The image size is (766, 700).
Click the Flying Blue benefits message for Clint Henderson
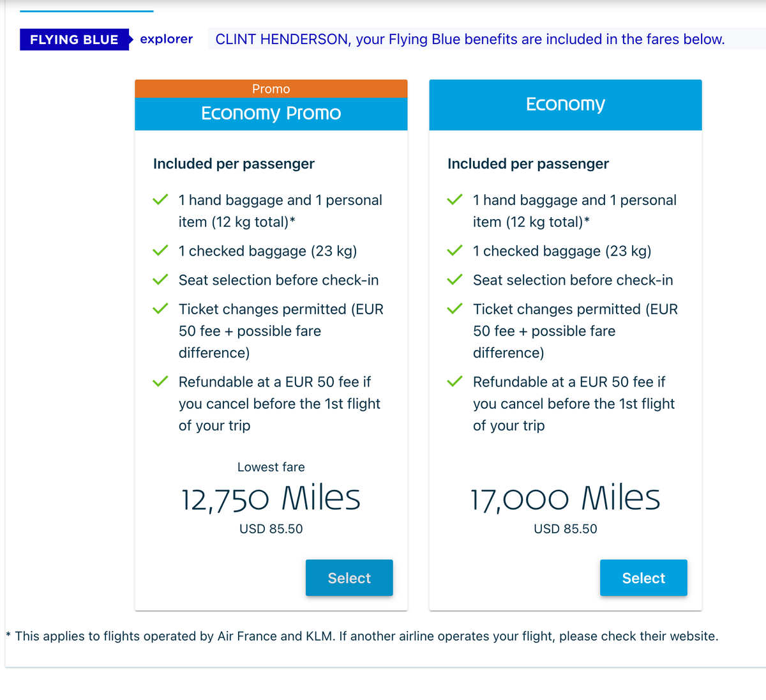[x=469, y=39]
